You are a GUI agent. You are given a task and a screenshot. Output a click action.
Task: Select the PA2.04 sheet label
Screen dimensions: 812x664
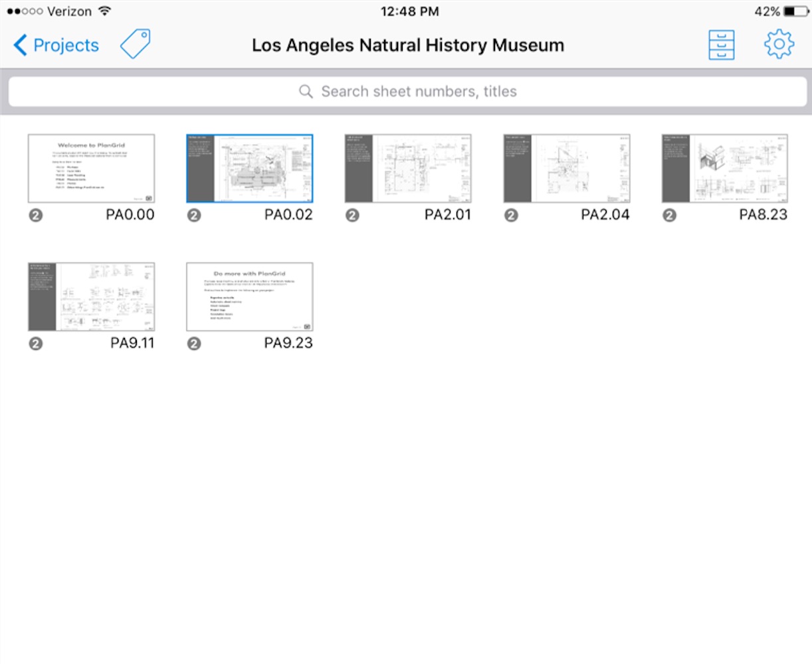(605, 214)
